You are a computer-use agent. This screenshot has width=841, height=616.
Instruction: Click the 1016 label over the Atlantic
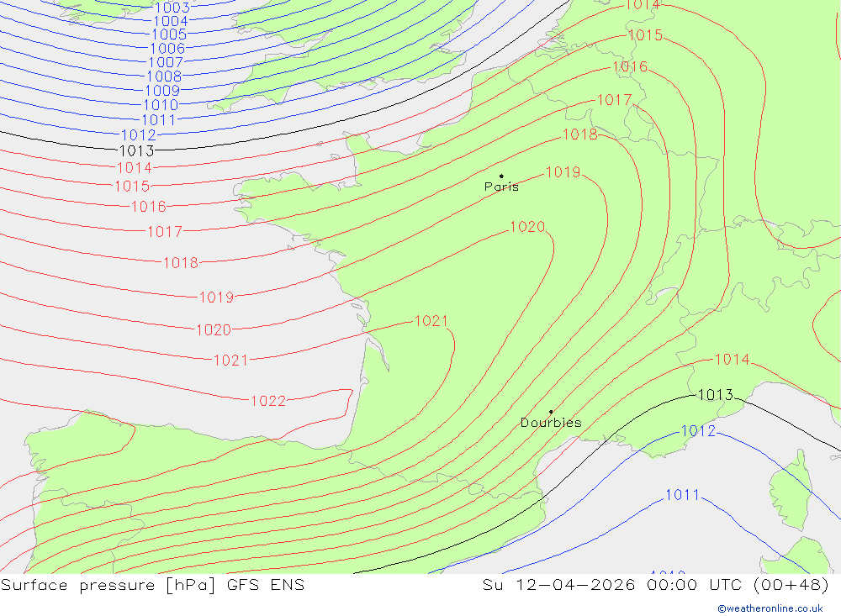149,207
